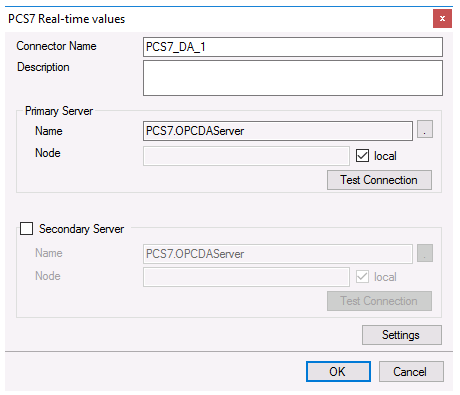The image size is (460, 395).
Task: Click Primary Server Node label
Action: 48,153
